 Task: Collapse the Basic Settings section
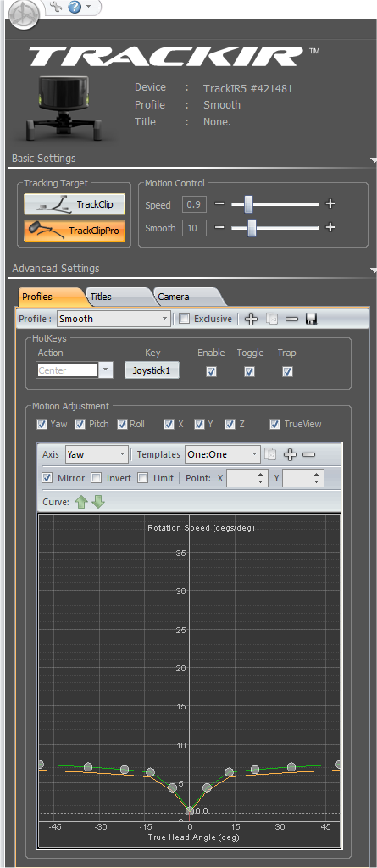coord(373,160)
